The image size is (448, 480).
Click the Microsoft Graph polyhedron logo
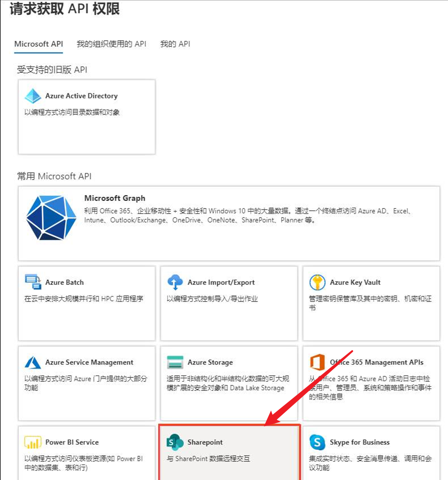coord(51,218)
